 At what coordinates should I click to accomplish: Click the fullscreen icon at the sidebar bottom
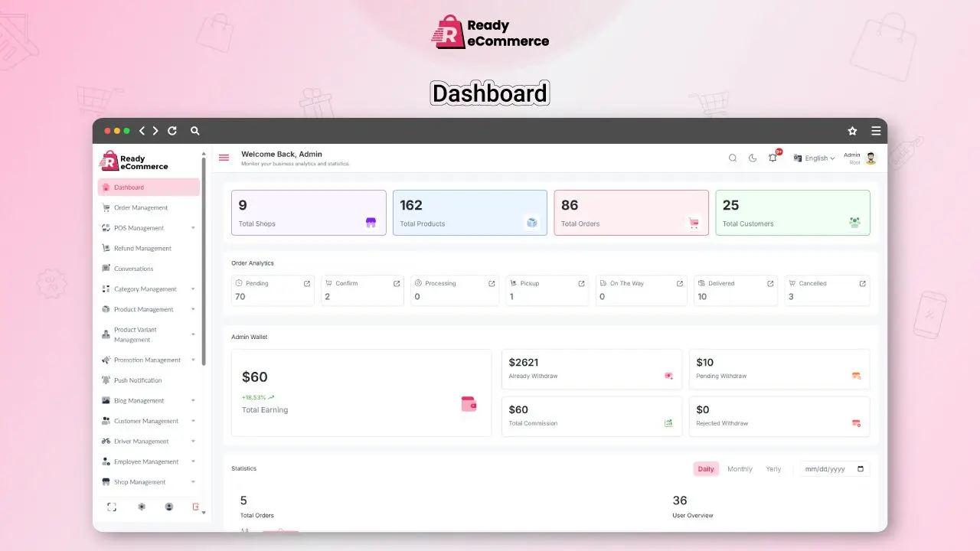112,507
